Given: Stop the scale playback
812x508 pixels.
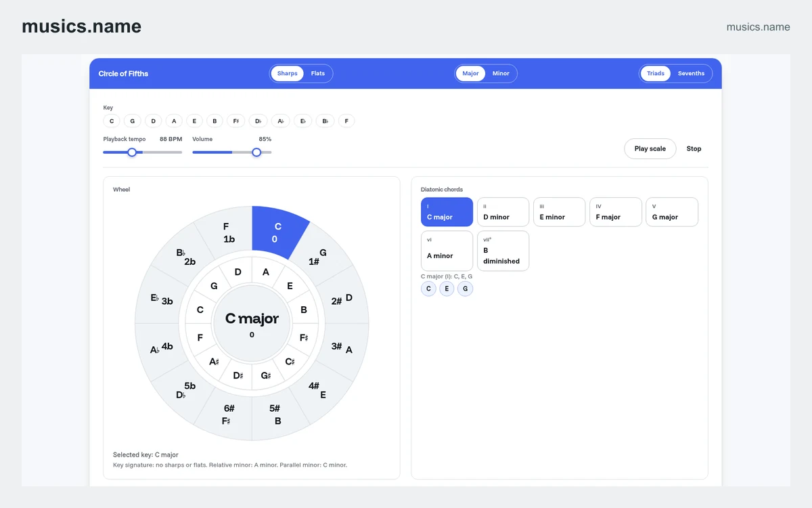Looking at the screenshot, I should pyautogui.click(x=694, y=148).
